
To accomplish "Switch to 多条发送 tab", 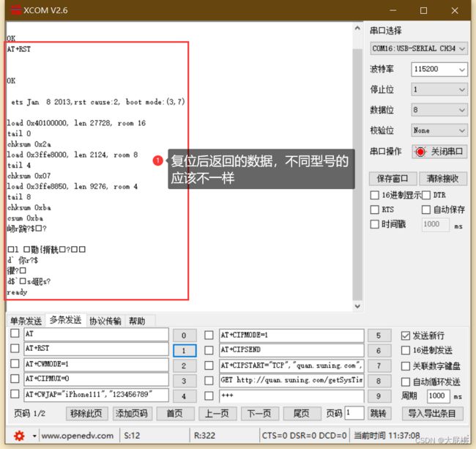I will (66, 319).
